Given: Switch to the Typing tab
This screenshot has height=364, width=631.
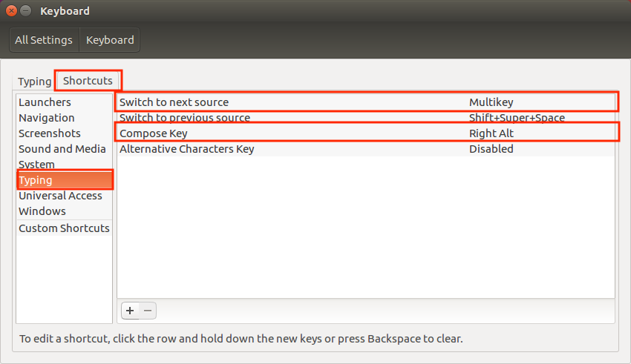Looking at the screenshot, I should (35, 81).
